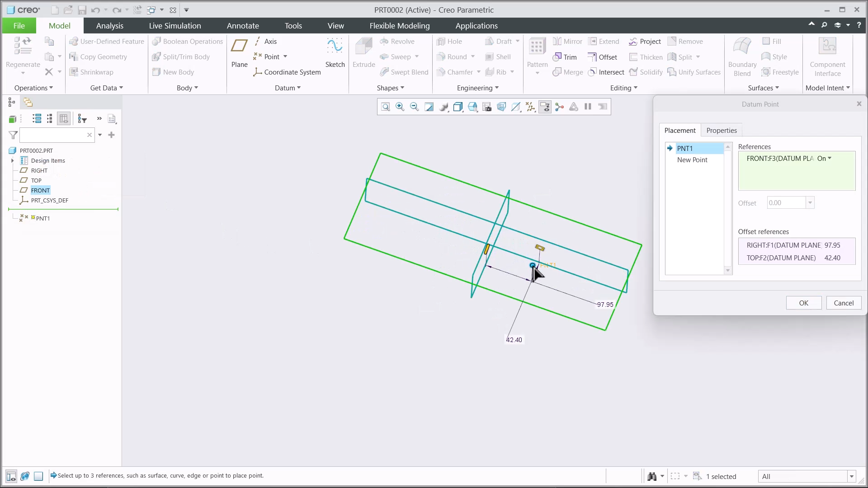Open the Saved Orientations cube icon
Viewport: 868px width, 488px height.
tap(472, 107)
